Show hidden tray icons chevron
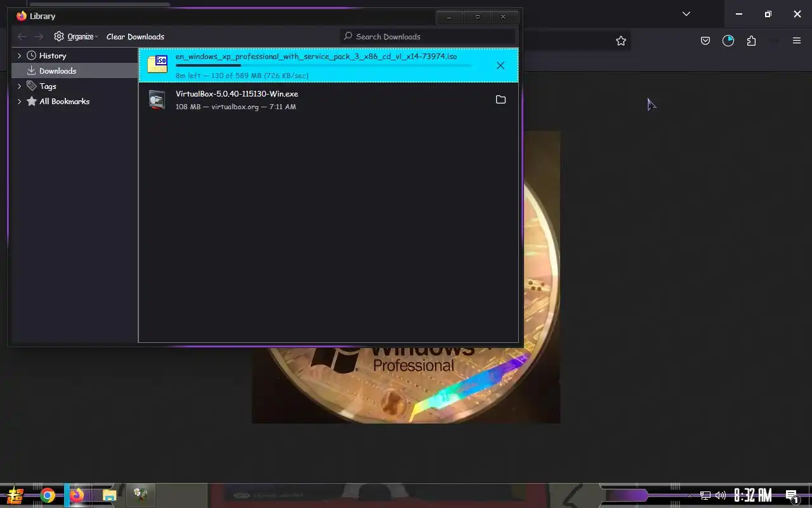 click(690, 495)
